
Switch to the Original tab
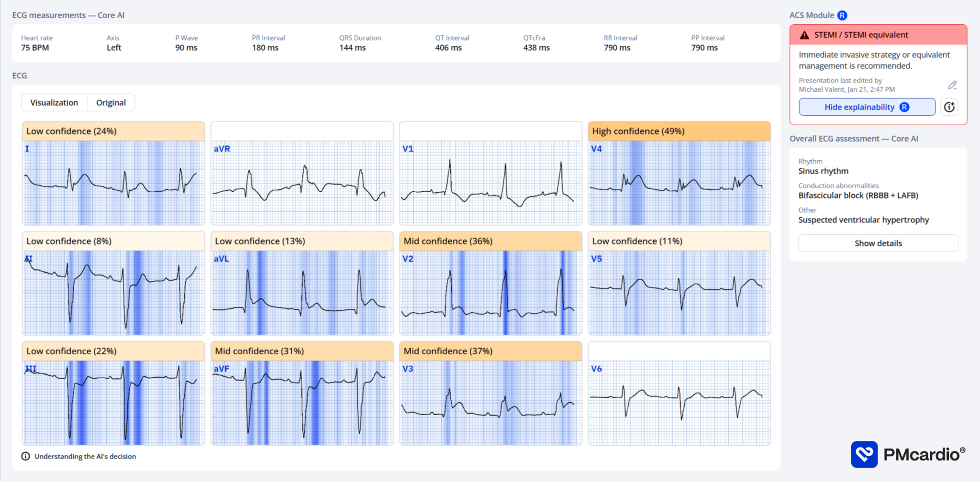[x=111, y=102]
